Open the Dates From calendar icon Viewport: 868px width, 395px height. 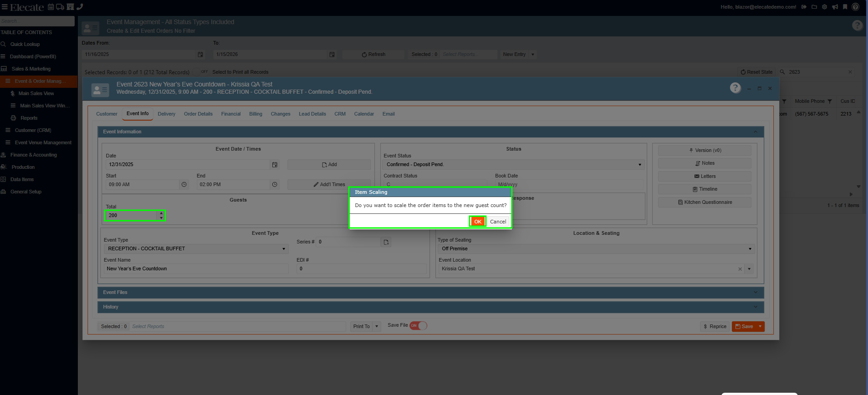[x=200, y=55]
